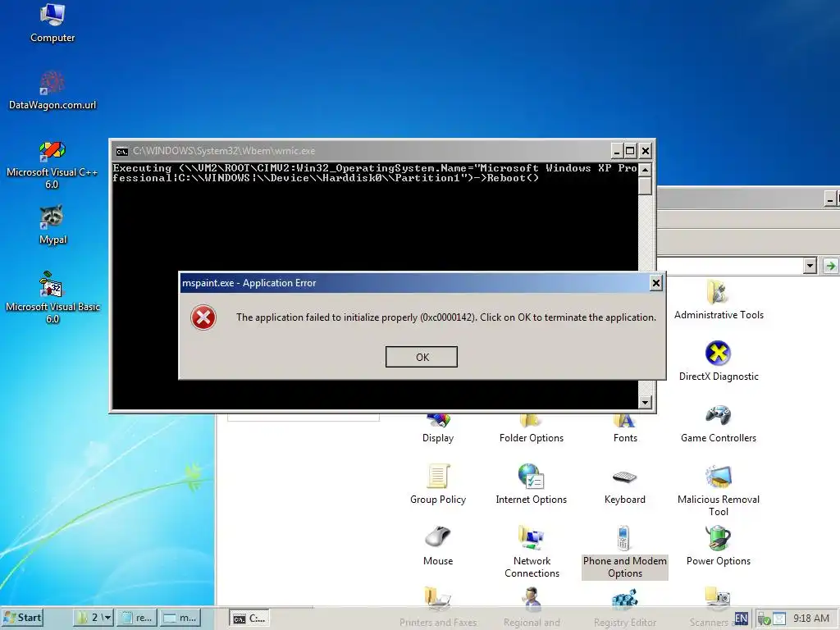Click the "mspaint.exe - Application Error" title text

pos(249,283)
